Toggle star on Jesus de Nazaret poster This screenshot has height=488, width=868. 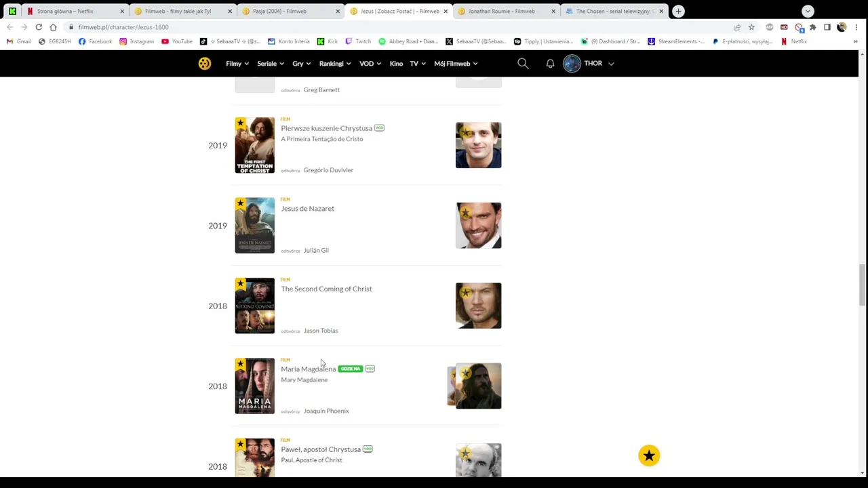point(240,203)
